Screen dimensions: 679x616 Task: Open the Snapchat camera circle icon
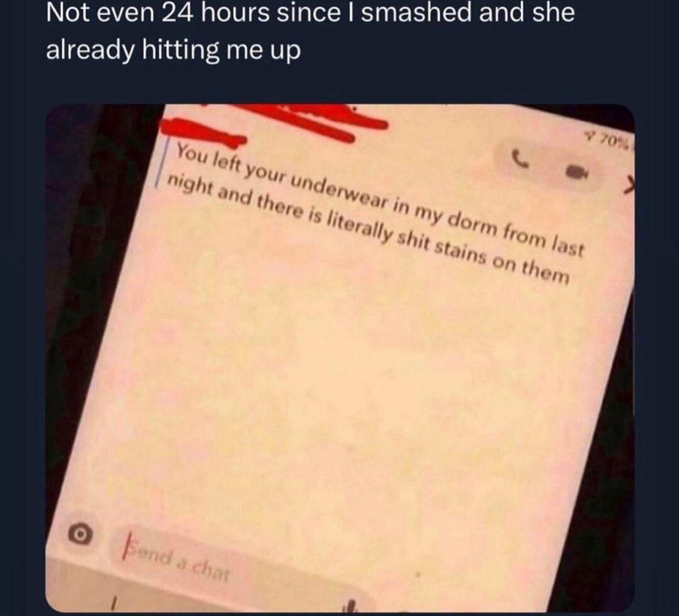tap(81, 535)
